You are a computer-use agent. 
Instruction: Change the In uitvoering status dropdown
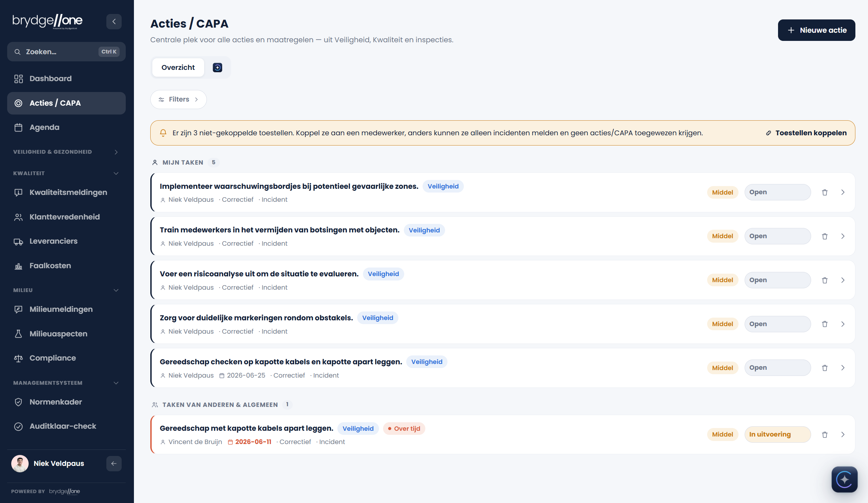777,435
